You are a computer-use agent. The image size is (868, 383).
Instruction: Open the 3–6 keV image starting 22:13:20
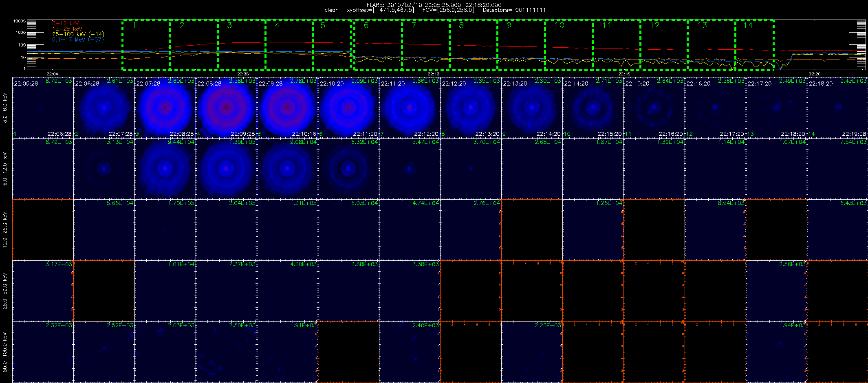tap(532, 108)
